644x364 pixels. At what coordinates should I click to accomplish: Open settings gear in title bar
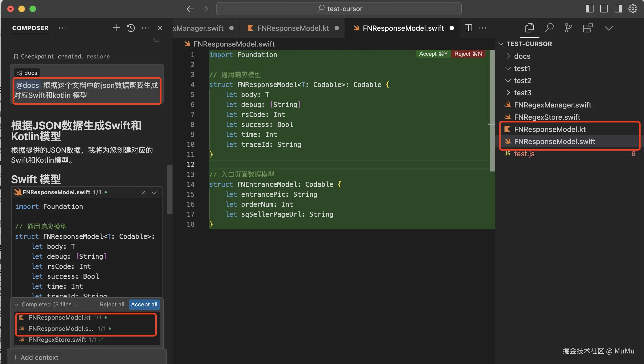point(633,9)
